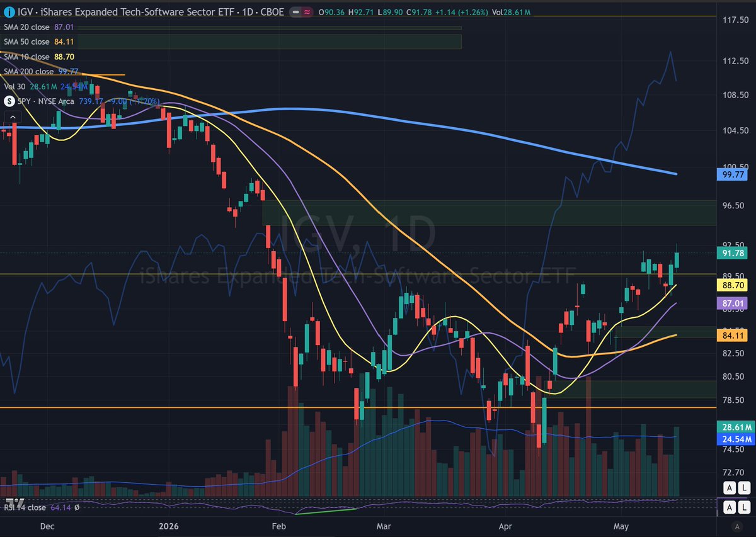This screenshot has width=756, height=537.
Task: Click the 2026 label on the time axis
Action: [x=169, y=526]
